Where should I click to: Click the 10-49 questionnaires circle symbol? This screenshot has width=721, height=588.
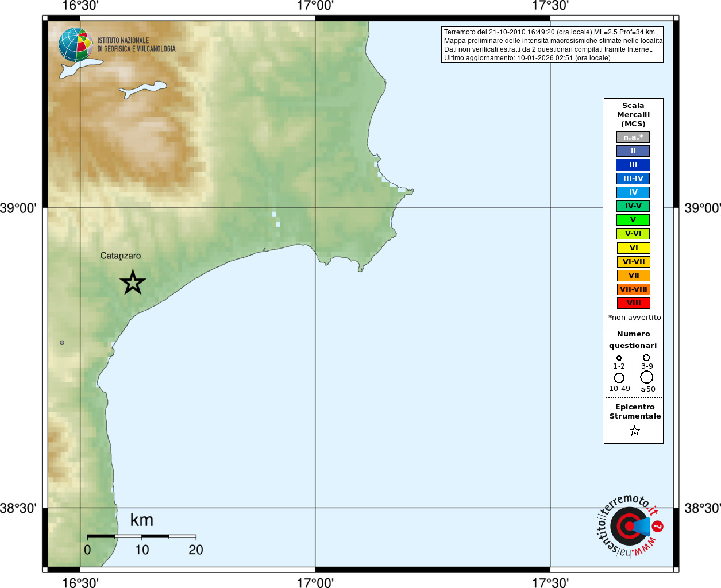[619, 378]
